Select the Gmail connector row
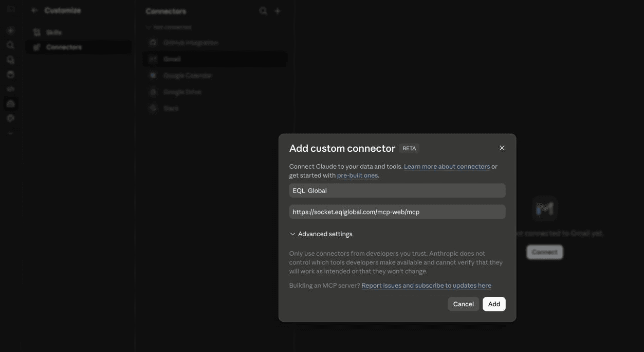The image size is (644, 352). point(215,59)
